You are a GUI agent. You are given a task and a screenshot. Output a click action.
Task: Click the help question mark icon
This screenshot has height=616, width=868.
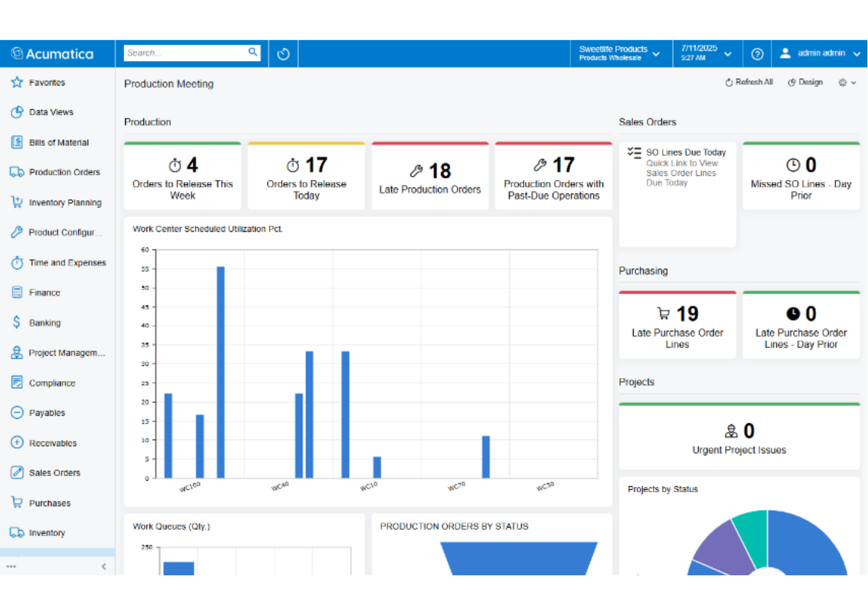757,54
